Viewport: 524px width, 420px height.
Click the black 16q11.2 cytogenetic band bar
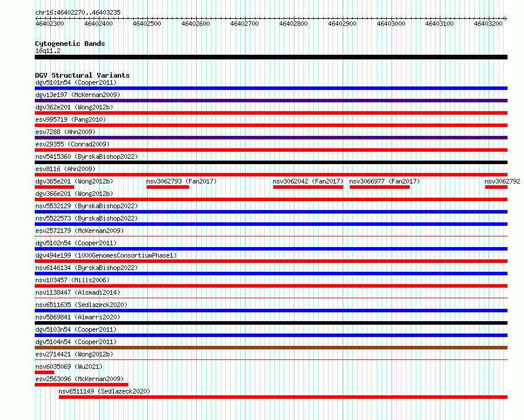tap(271, 57)
